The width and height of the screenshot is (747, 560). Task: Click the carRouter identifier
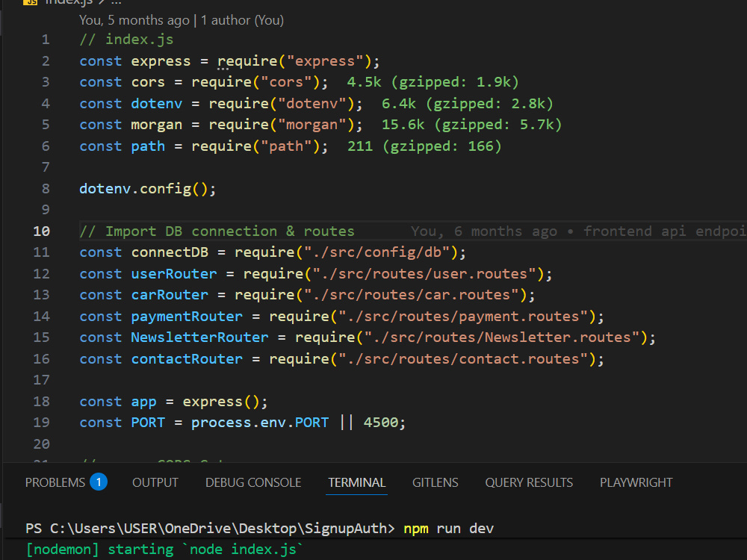[x=170, y=295]
